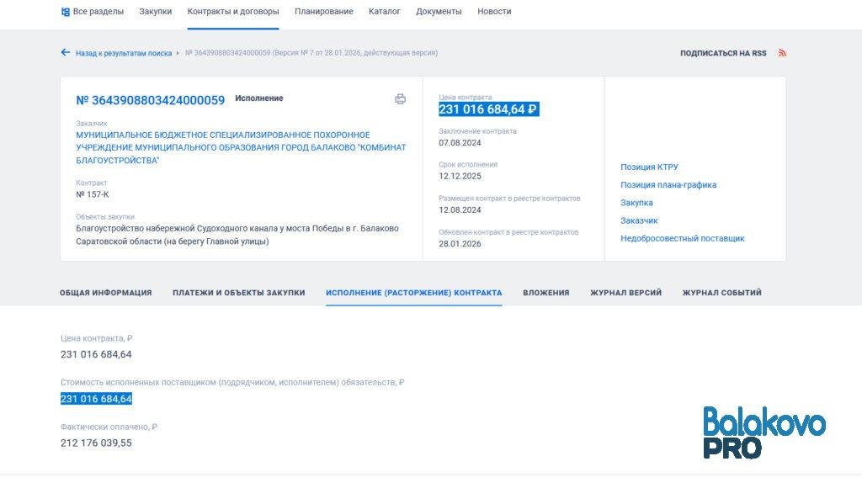
Task: Open the Каталог menu
Action: point(384,11)
